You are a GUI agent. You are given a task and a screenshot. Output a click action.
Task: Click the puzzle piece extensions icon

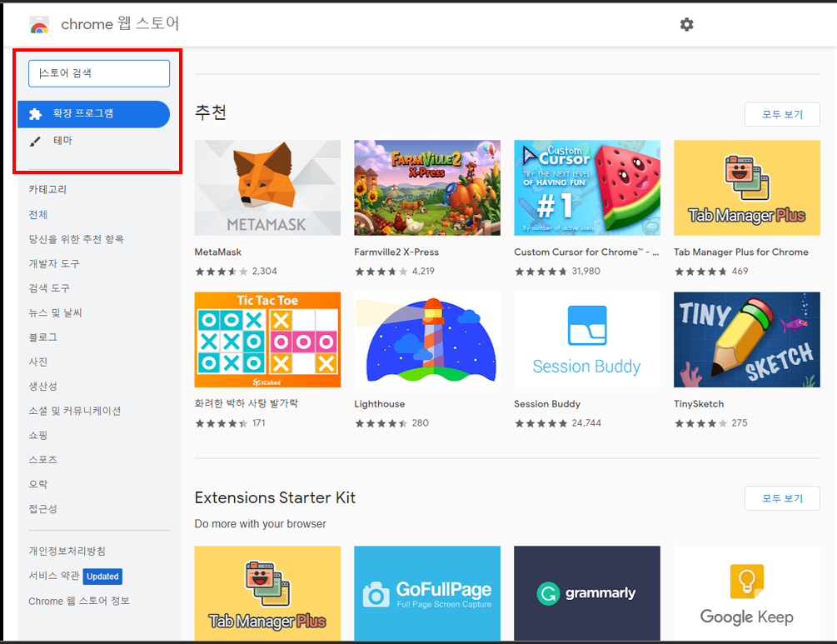(35, 114)
